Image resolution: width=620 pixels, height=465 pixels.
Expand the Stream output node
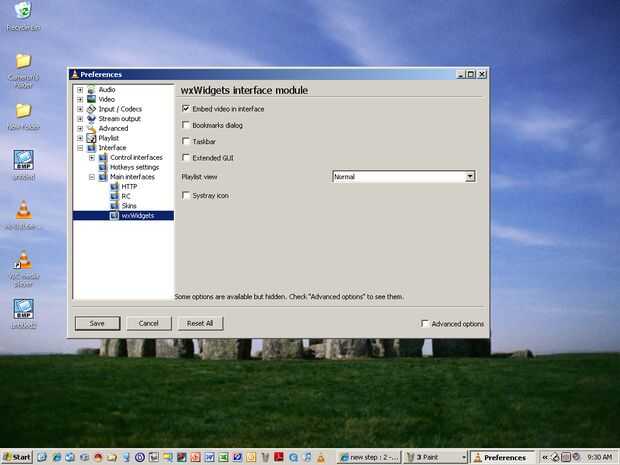click(80, 119)
